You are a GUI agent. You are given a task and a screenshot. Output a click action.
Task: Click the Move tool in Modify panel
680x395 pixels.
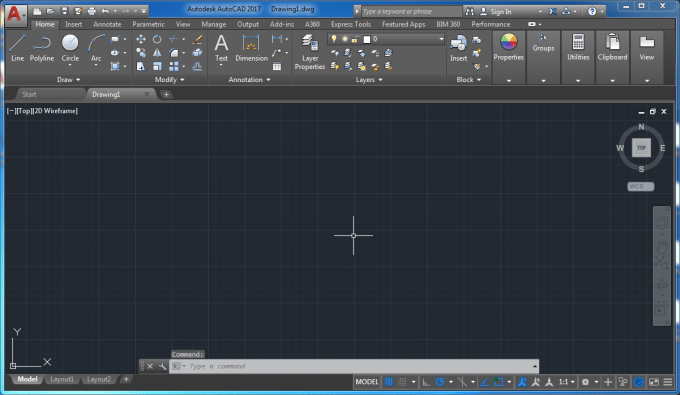pyautogui.click(x=141, y=39)
